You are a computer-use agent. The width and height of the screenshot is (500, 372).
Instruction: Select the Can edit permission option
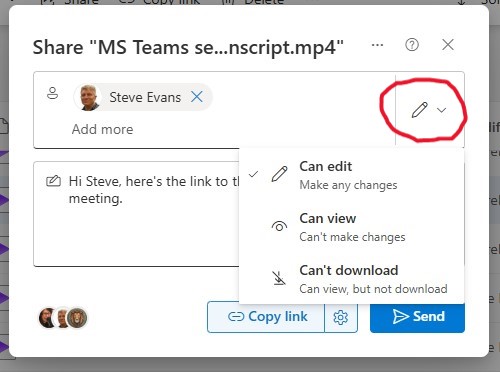351,175
